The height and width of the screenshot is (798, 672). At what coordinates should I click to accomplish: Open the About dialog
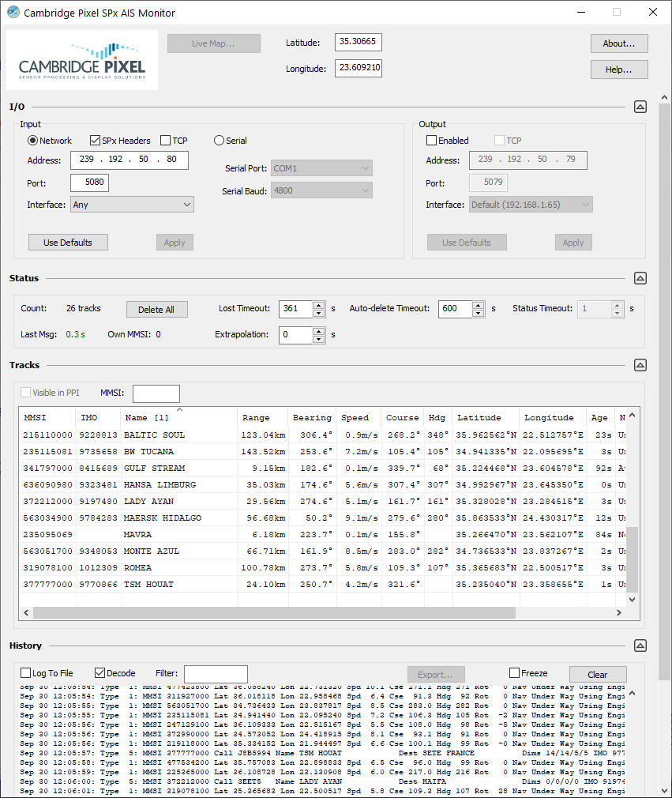pos(619,43)
